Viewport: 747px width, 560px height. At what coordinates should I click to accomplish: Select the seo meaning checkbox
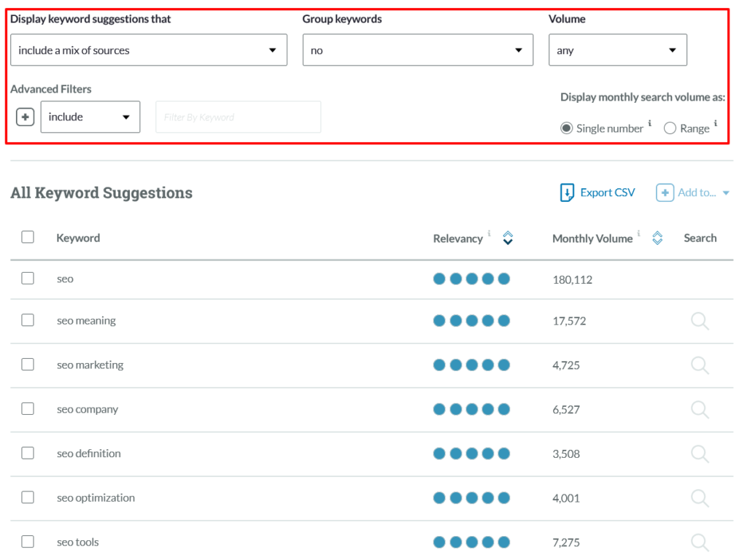click(x=28, y=319)
